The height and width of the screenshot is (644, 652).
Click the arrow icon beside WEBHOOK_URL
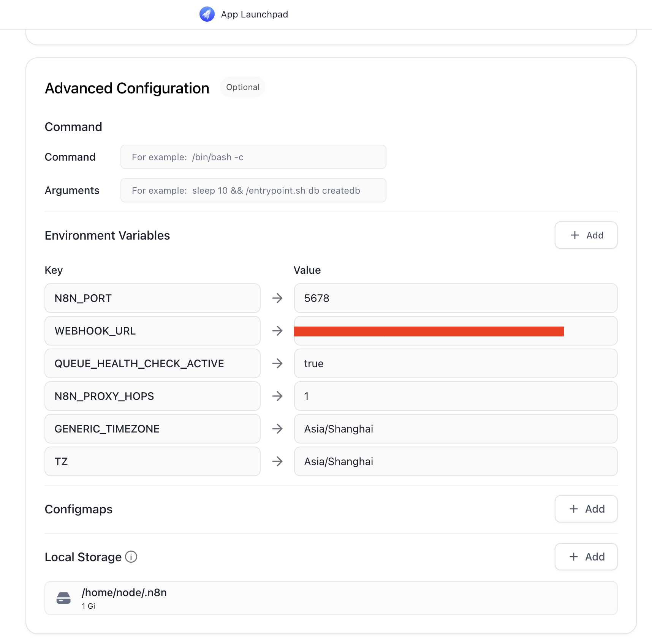tap(277, 331)
